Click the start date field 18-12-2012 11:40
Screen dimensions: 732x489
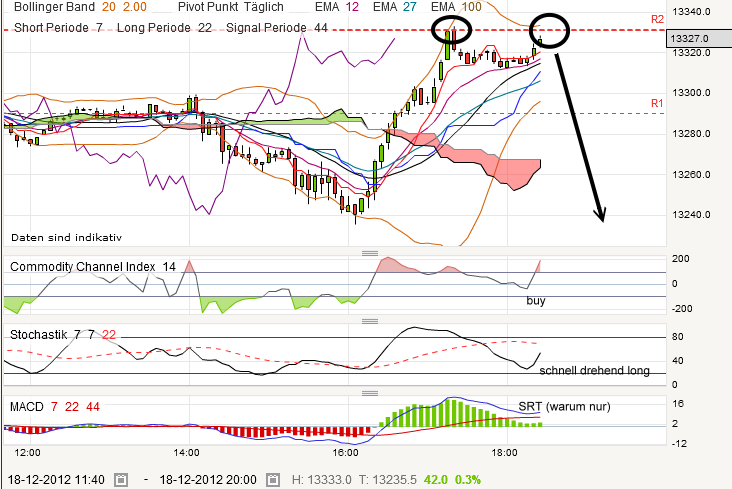pyautogui.click(x=56, y=480)
